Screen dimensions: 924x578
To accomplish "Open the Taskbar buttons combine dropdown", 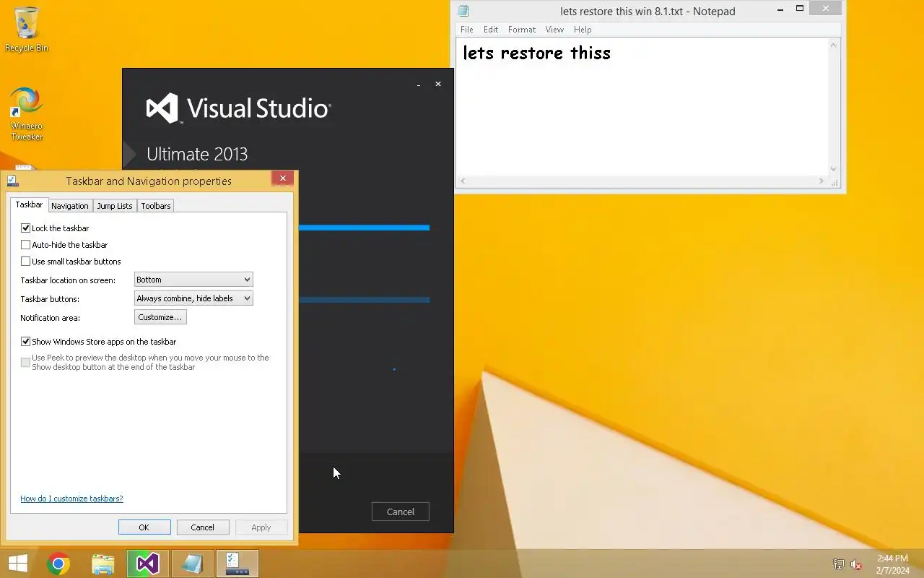I will (193, 298).
